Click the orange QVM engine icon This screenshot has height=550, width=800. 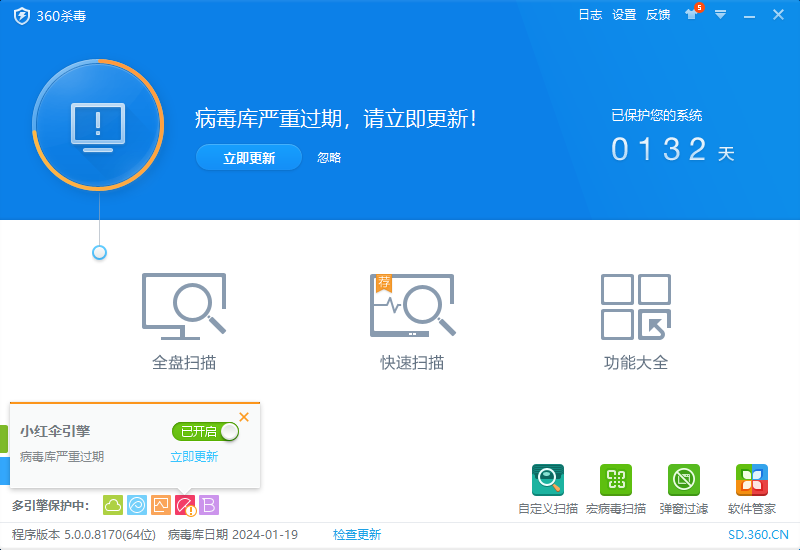coord(161,505)
